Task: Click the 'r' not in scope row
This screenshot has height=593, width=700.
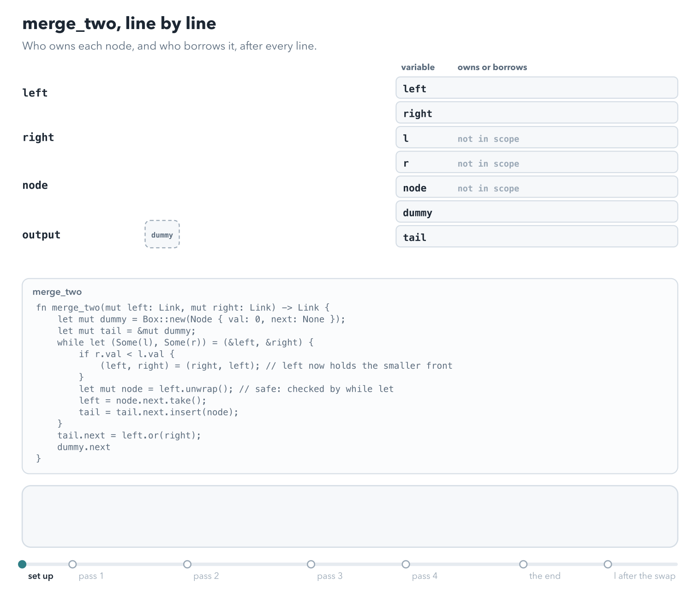Action: pyautogui.click(x=537, y=162)
